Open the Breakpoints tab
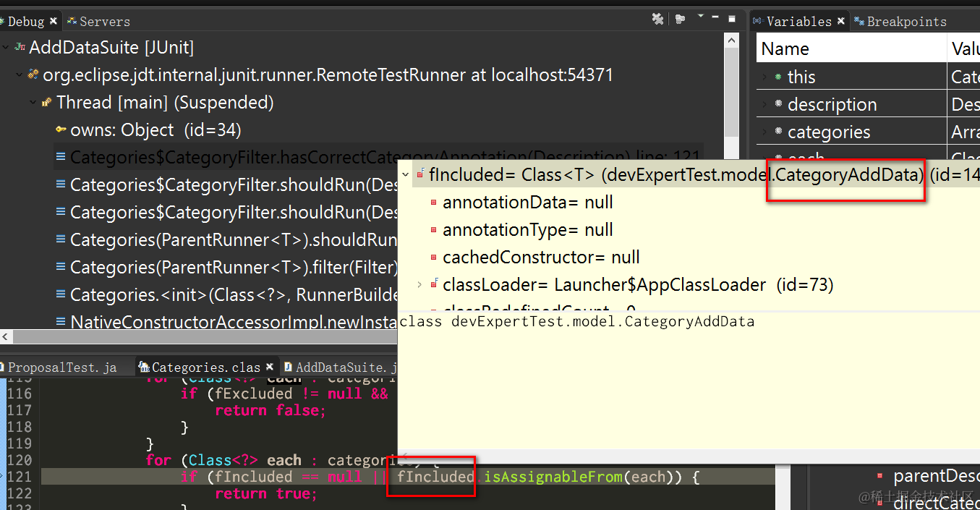The height and width of the screenshot is (510, 980). click(900, 22)
